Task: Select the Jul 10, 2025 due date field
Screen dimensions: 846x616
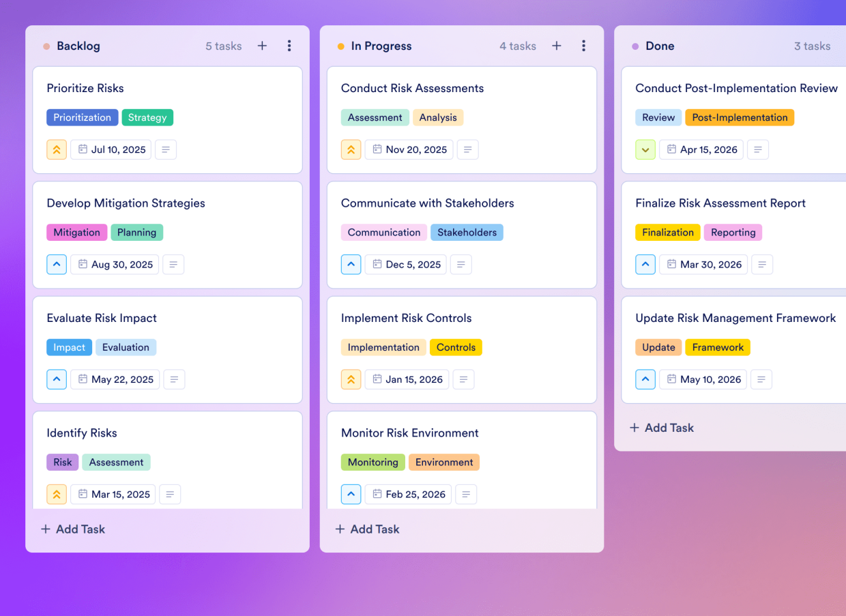Action: [x=112, y=149]
